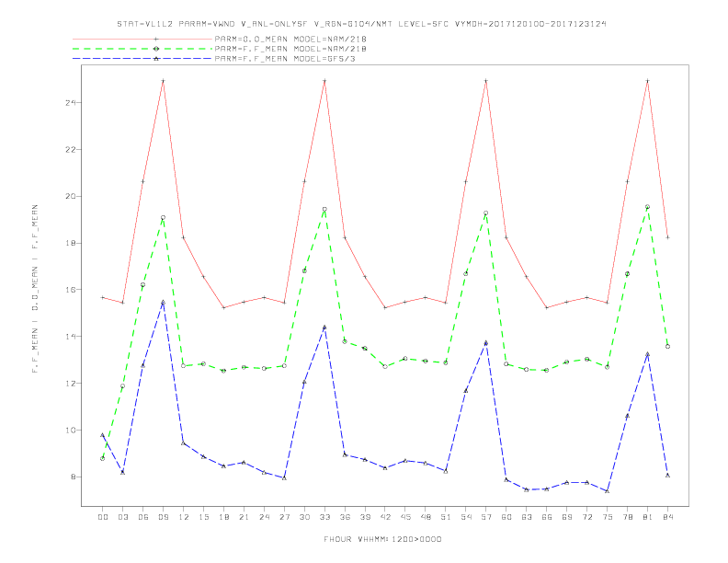The width and height of the screenshot is (728, 563).
Task: Select legend entry PARM=F.F_MEAN MODEL=NAM/218
Action: click(x=290, y=49)
